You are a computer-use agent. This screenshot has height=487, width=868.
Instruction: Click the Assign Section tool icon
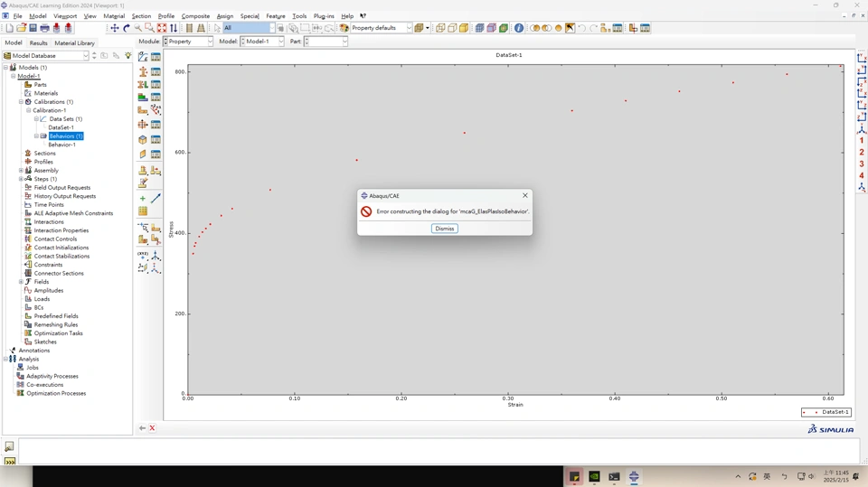143,84
